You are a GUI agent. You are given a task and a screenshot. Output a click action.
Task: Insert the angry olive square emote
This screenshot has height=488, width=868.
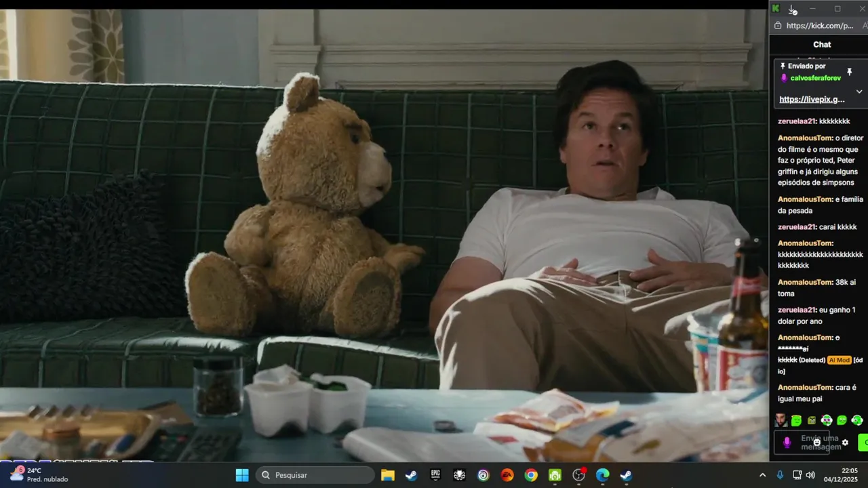click(x=812, y=420)
